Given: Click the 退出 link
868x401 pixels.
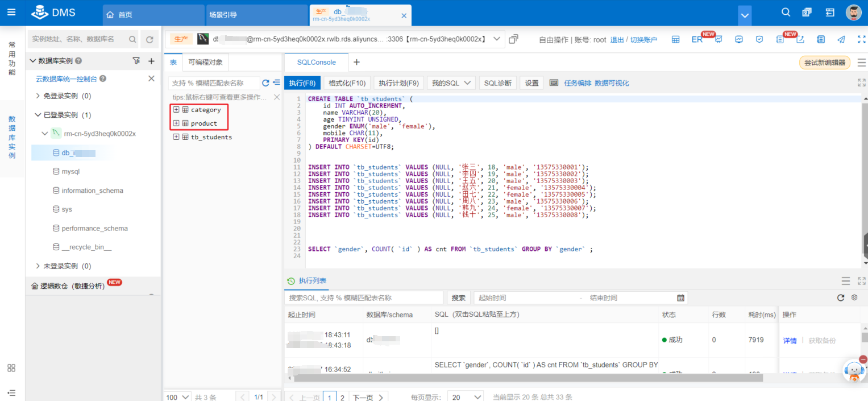Looking at the screenshot, I should (617, 39).
